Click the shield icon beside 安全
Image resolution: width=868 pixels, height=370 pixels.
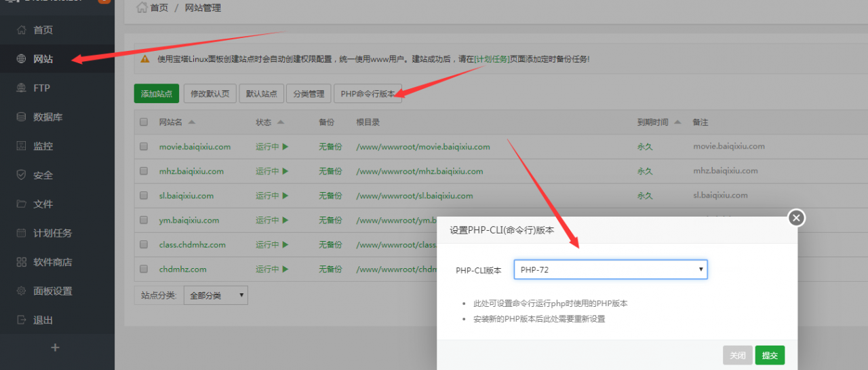pyautogui.click(x=21, y=175)
